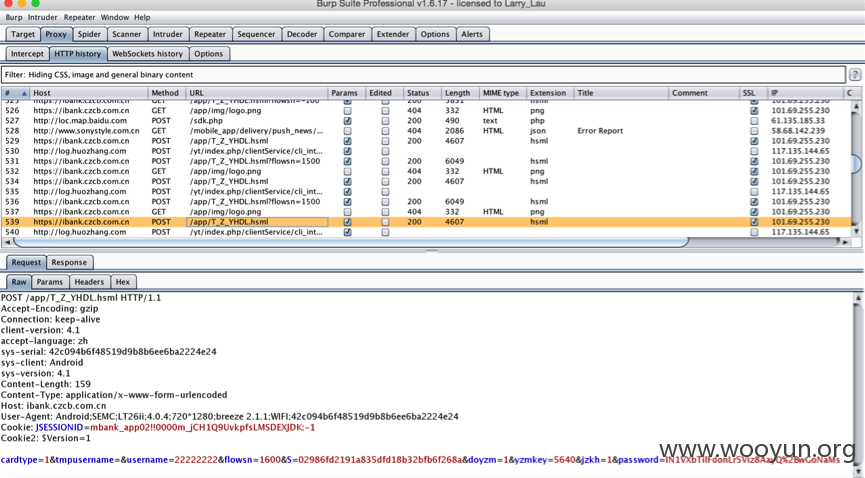Screen dimensions: 865x478
Task: Switch to the Comparer tab
Action: [346, 34]
